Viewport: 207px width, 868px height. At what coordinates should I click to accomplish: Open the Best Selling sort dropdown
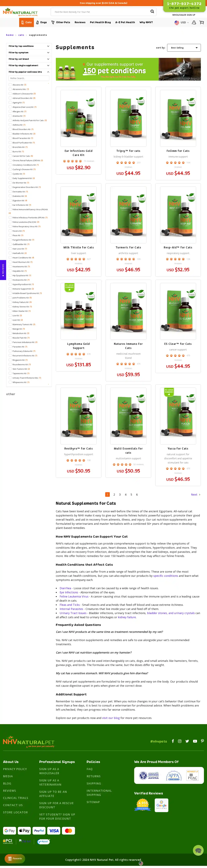[184, 47]
